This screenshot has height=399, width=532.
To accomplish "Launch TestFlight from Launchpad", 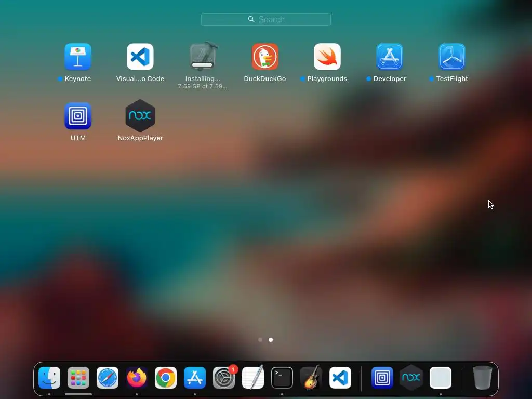I will point(452,57).
